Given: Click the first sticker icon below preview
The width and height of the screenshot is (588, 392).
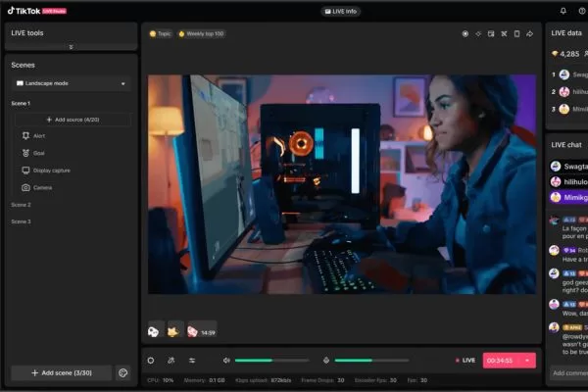Looking at the screenshot, I should pyautogui.click(x=154, y=331).
